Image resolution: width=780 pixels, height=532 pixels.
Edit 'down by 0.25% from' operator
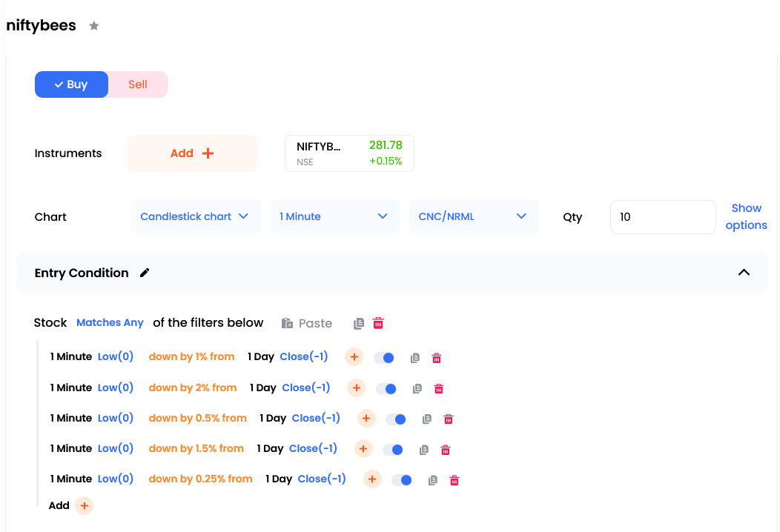(200, 479)
